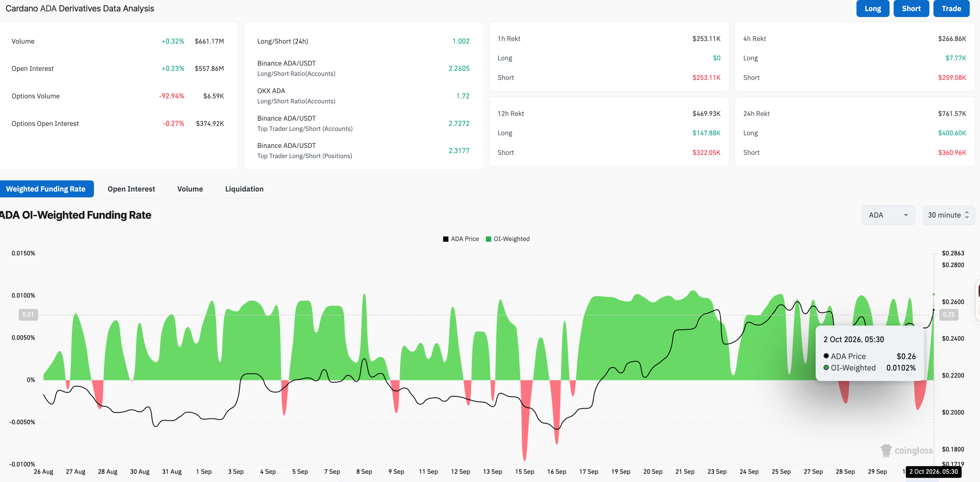The height and width of the screenshot is (482, 980).
Task: Click Binance Long/Short Ratio value 2.2605
Action: [459, 69]
